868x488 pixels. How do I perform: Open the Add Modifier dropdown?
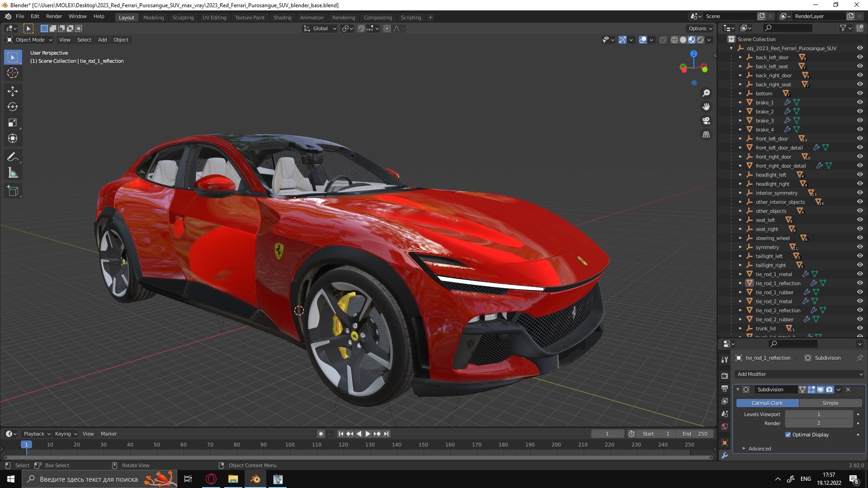[799, 374]
